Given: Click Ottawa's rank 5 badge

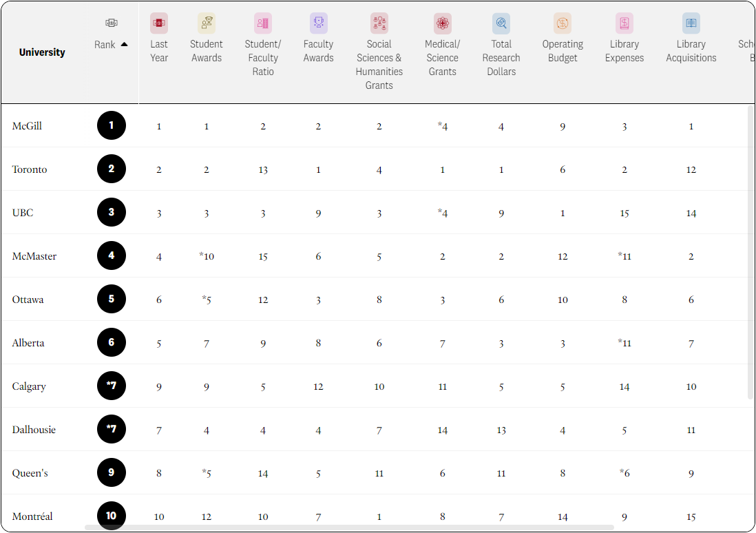Looking at the screenshot, I should (x=112, y=299).
